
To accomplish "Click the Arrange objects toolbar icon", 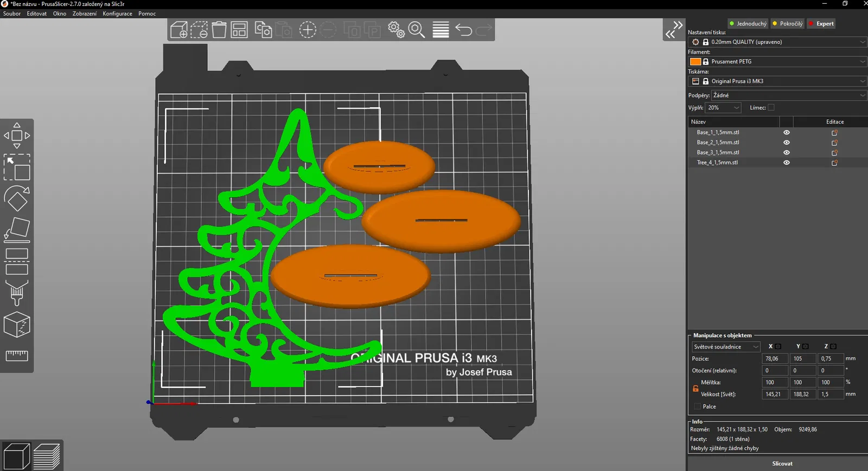I will click(x=239, y=30).
